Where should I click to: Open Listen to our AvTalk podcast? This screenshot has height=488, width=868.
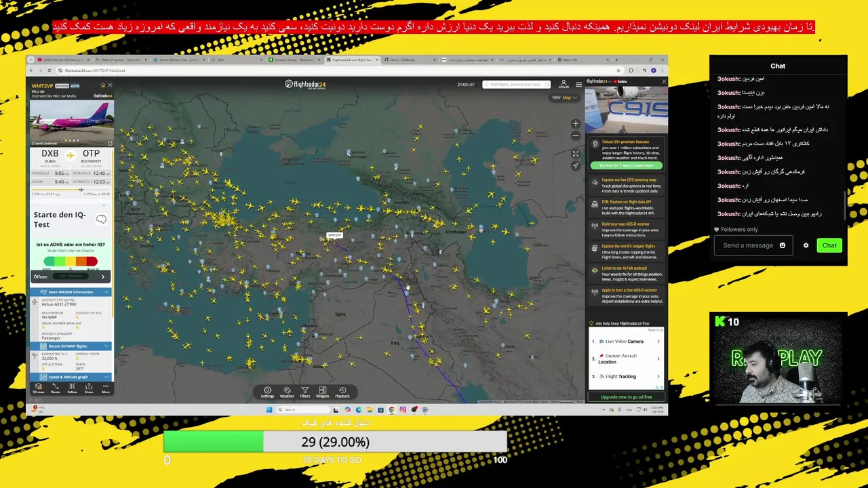point(625,273)
